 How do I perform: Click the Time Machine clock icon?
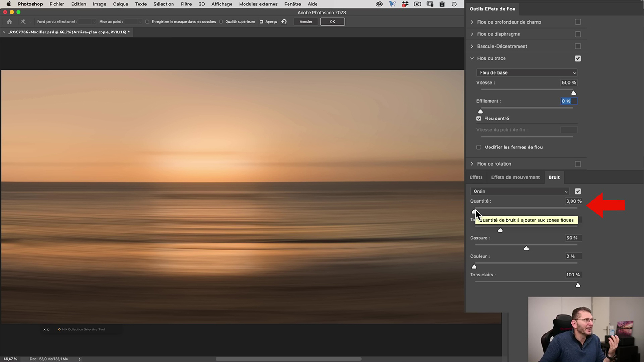(454, 4)
